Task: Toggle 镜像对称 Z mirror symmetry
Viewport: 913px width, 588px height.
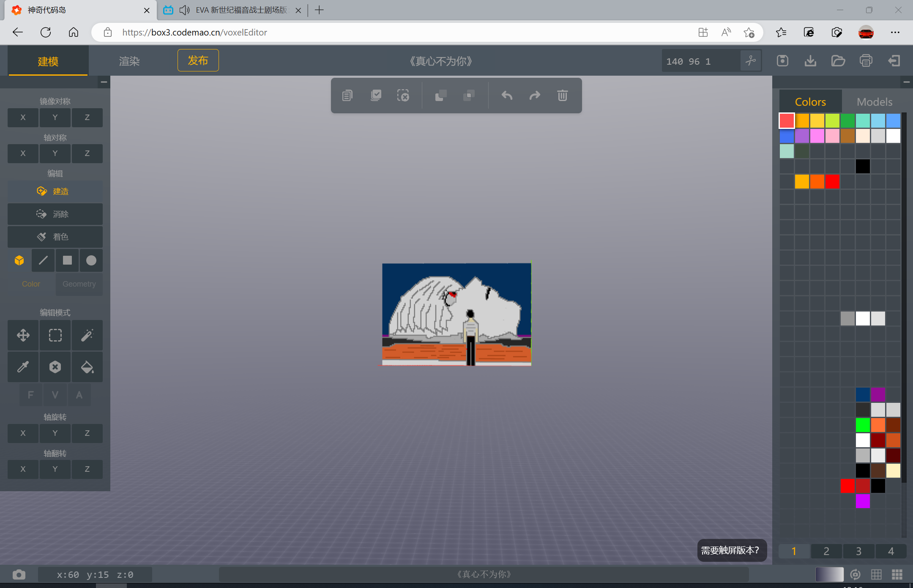Action: click(x=87, y=118)
